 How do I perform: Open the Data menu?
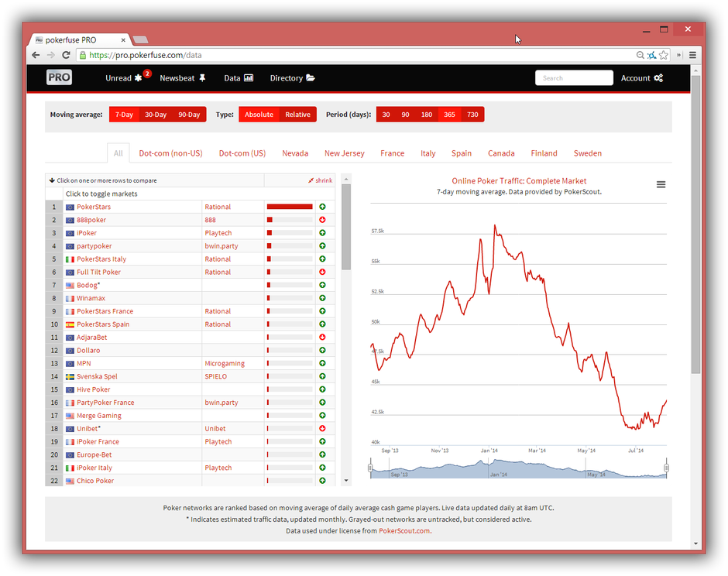pyautogui.click(x=239, y=78)
